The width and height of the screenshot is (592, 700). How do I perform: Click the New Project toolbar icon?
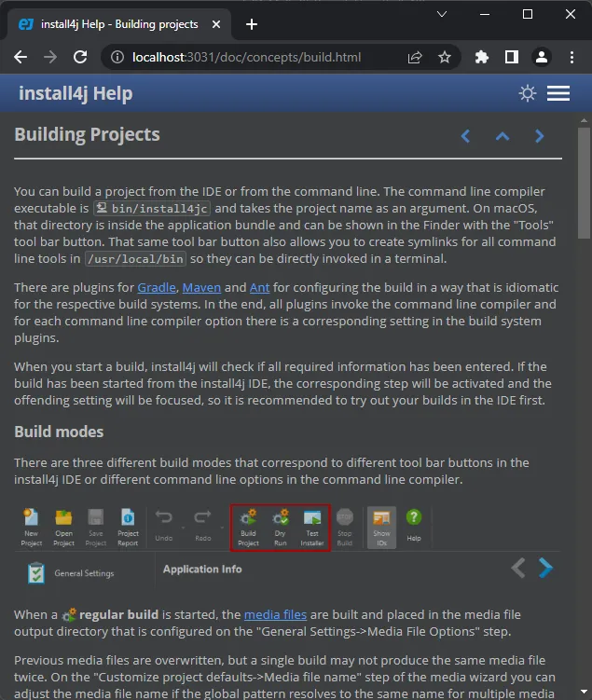point(32,528)
